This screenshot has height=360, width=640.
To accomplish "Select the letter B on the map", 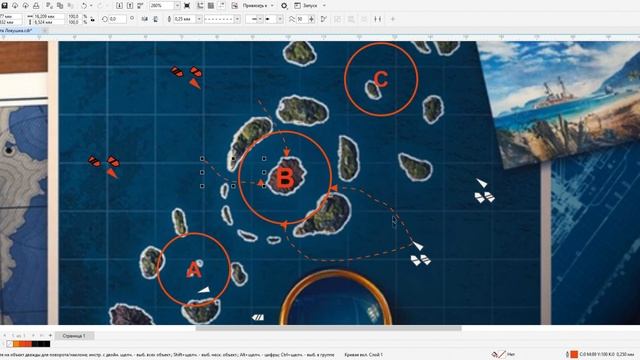I will (285, 178).
